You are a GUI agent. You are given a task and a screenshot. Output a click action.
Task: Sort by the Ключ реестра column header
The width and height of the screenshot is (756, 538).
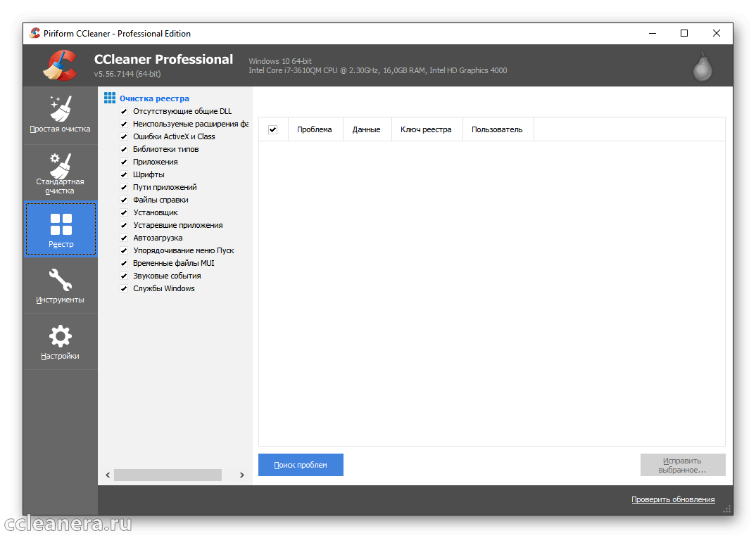427,129
